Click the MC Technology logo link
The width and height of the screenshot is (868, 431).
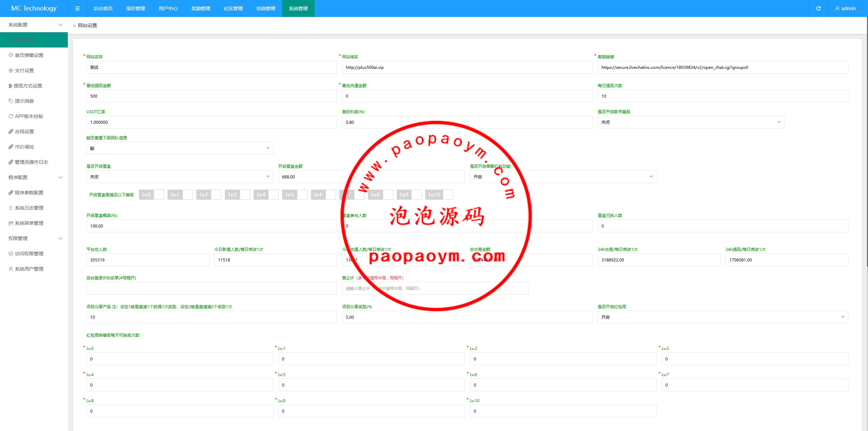tap(34, 8)
